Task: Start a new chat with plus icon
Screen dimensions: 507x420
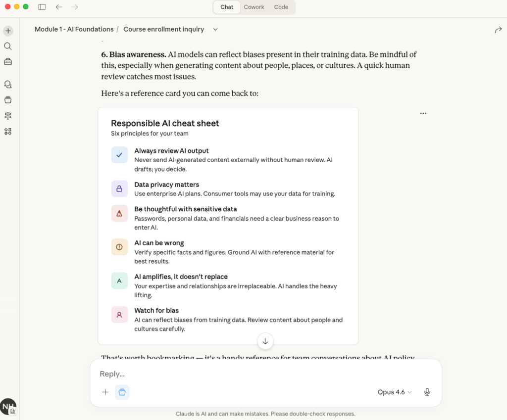Action: pyautogui.click(x=8, y=31)
